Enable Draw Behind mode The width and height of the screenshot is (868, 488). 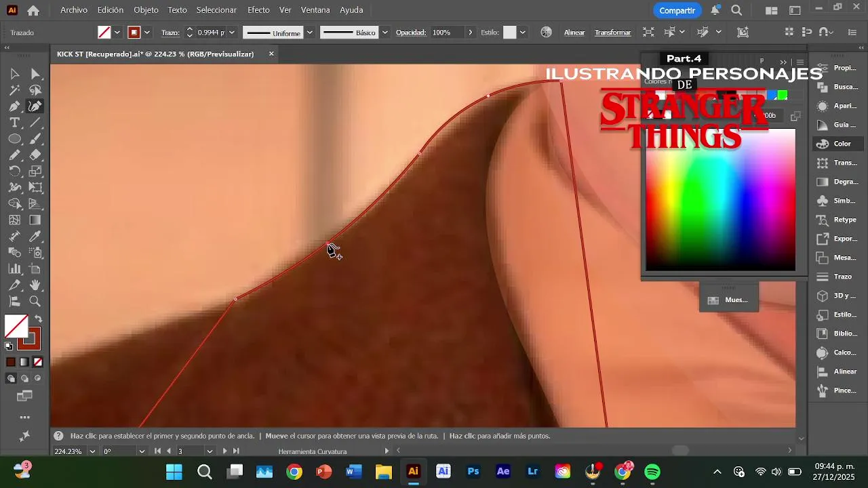24,378
